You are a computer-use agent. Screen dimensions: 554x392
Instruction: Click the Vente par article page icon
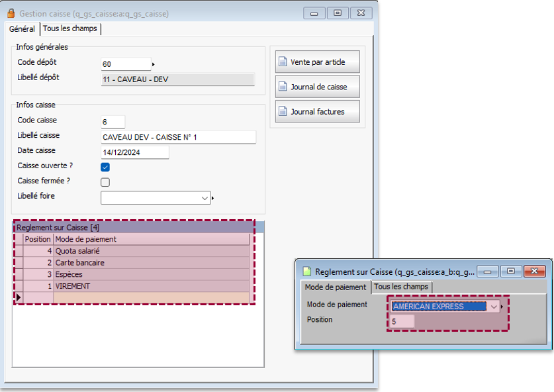[283, 62]
